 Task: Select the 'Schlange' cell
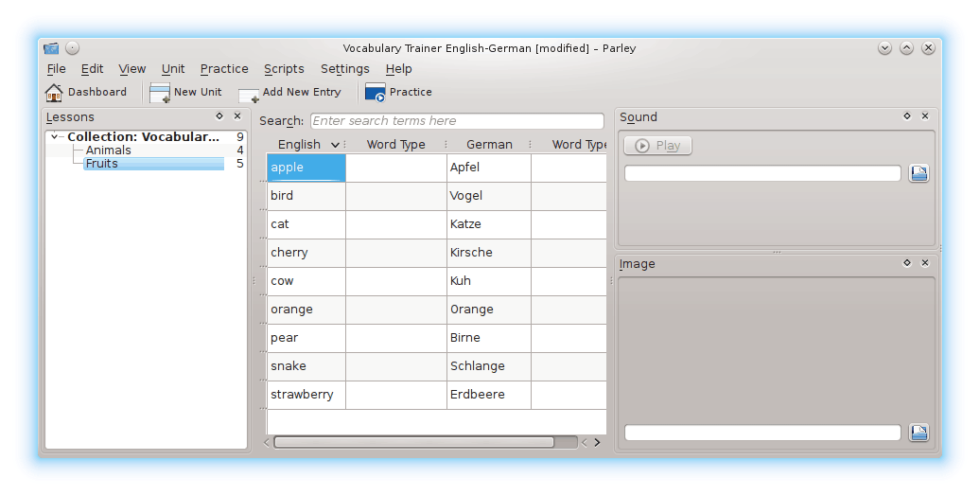[x=489, y=366]
